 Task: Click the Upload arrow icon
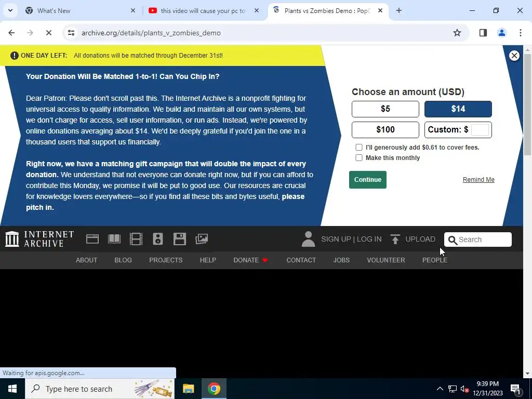pyautogui.click(x=395, y=239)
